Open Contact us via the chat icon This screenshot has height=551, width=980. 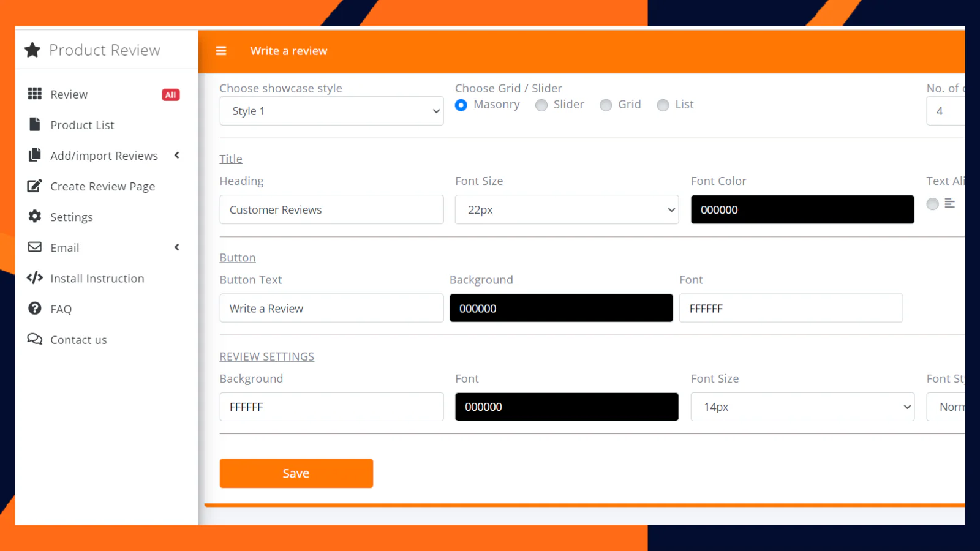tap(35, 339)
